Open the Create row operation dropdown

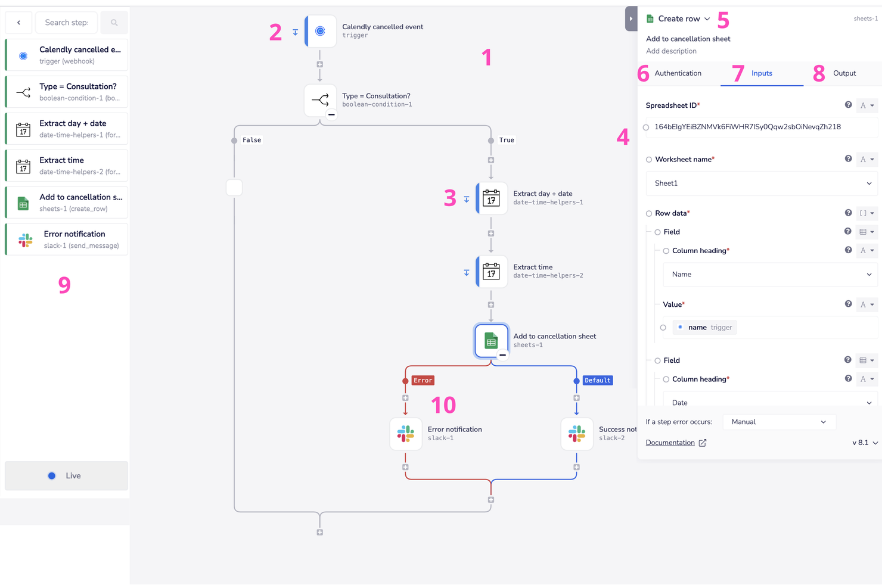tap(684, 19)
